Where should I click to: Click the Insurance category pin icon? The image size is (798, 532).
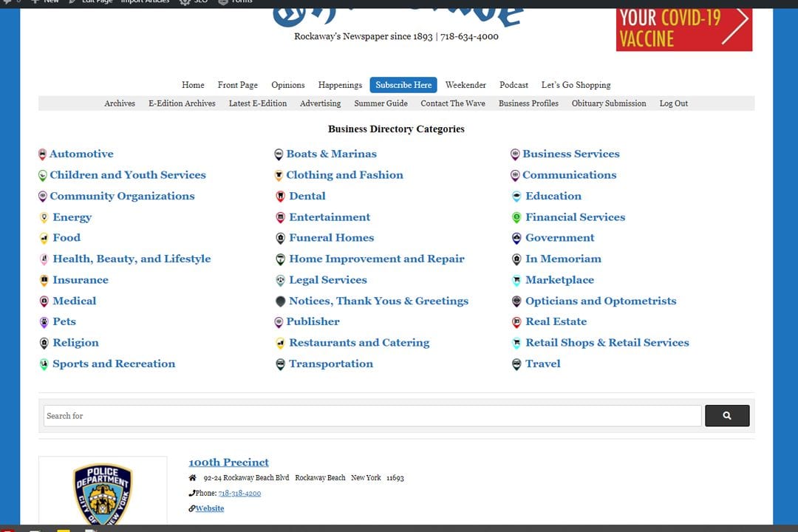point(44,281)
